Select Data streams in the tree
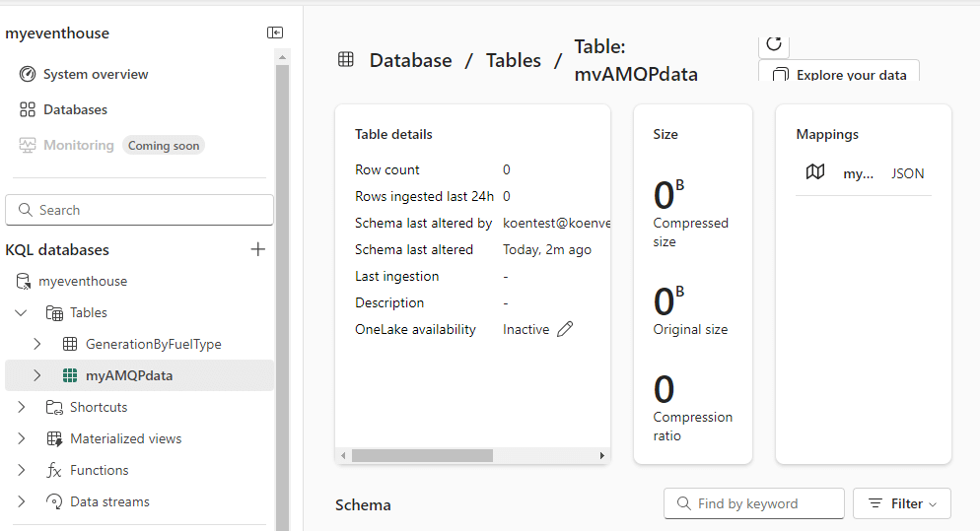980x531 pixels. point(109,501)
